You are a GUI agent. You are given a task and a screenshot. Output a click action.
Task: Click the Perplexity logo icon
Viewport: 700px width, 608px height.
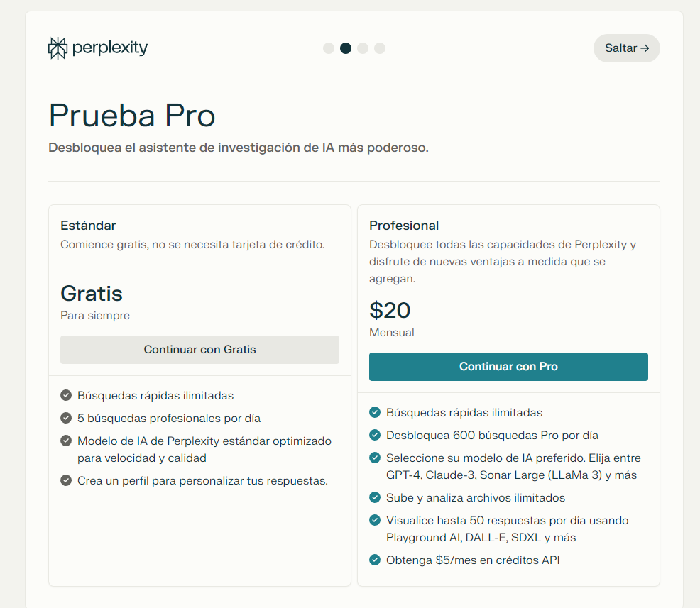(58, 48)
